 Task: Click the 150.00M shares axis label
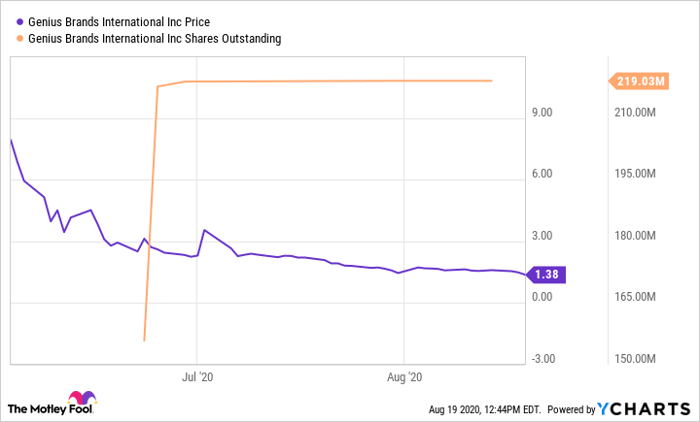tap(634, 359)
